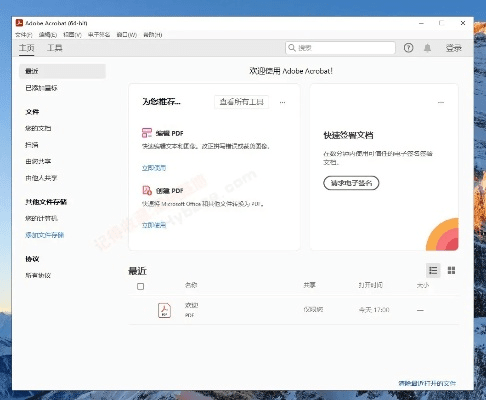Open the 视图(V) menu
Screen dimensions: 486x400
coord(72,35)
